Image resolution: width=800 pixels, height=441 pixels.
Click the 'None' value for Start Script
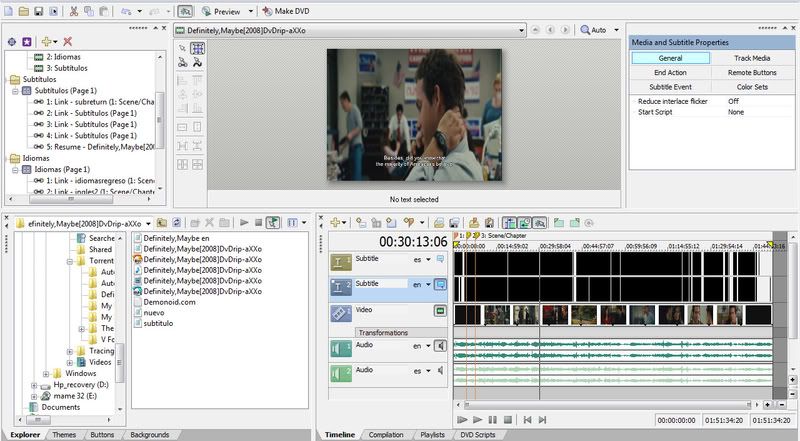point(736,112)
